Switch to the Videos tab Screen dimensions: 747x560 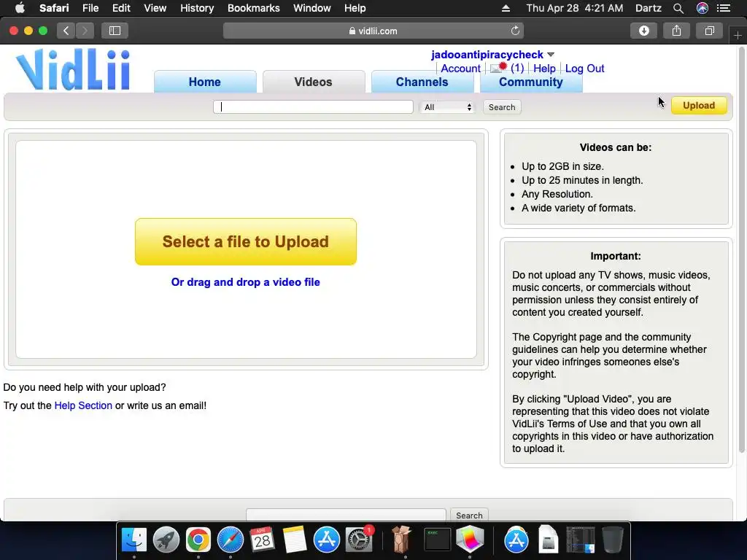point(314,82)
